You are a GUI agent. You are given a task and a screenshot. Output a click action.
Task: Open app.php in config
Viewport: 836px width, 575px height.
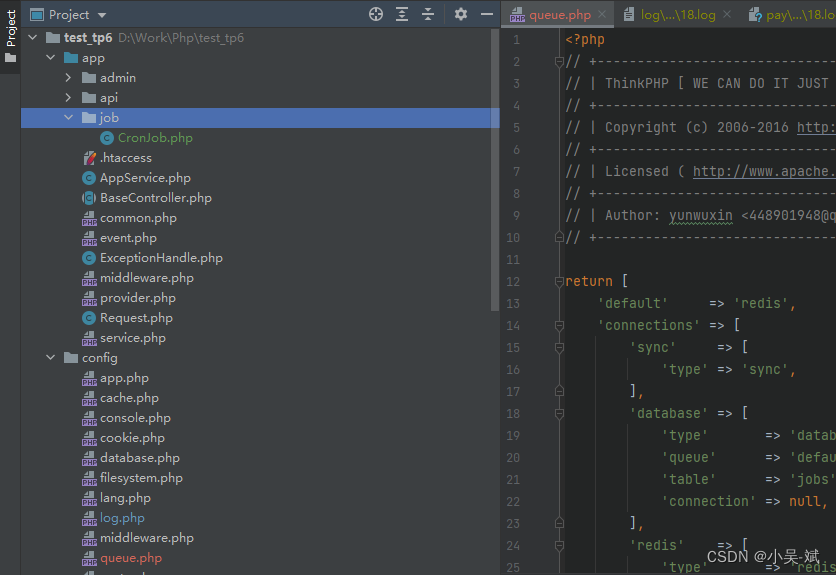click(x=124, y=378)
